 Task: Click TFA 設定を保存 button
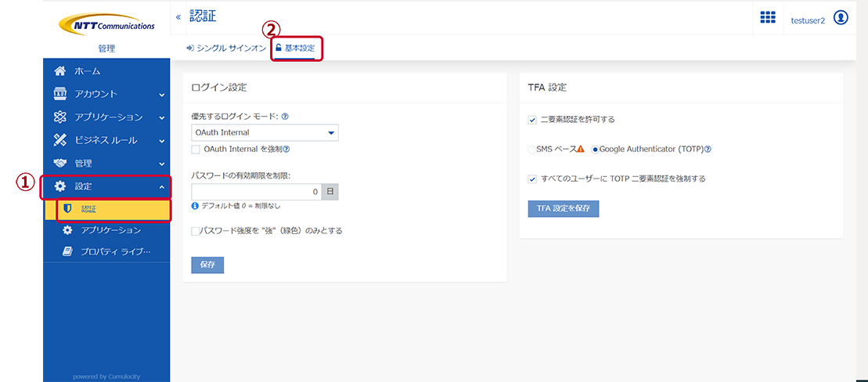[564, 209]
